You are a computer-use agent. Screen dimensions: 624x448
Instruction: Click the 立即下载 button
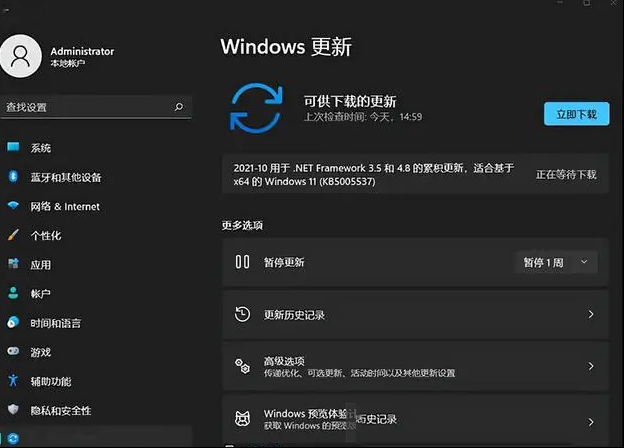pyautogui.click(x=577, y=114)
